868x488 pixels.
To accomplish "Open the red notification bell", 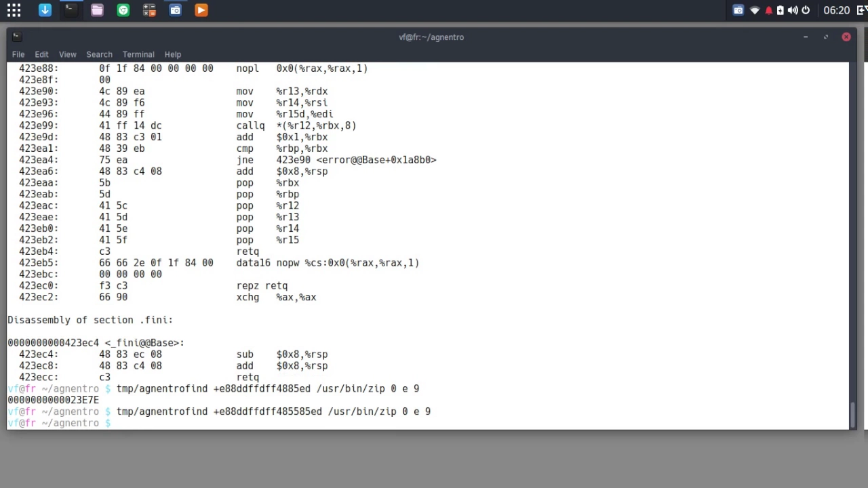I will [768, 10].
